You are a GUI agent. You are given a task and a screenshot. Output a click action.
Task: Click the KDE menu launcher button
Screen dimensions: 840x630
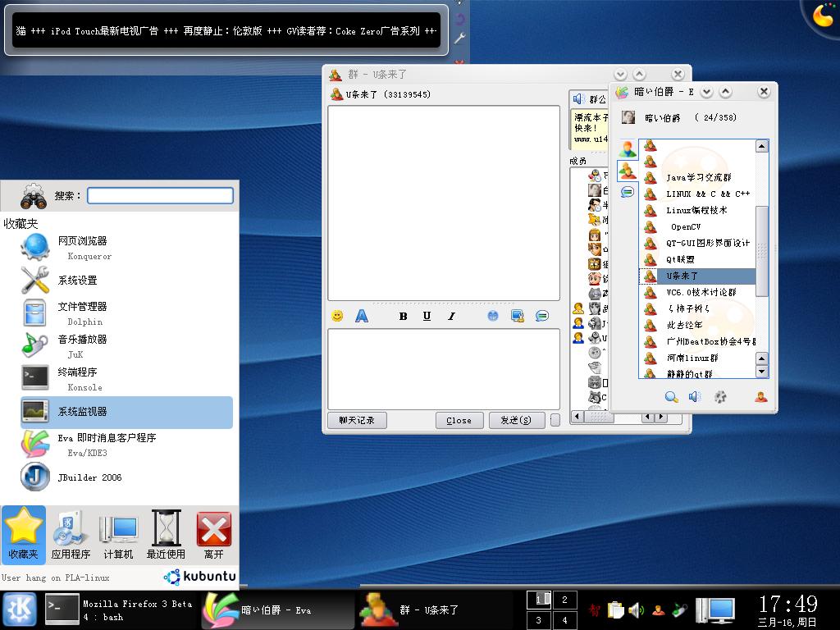pos(20,609)
